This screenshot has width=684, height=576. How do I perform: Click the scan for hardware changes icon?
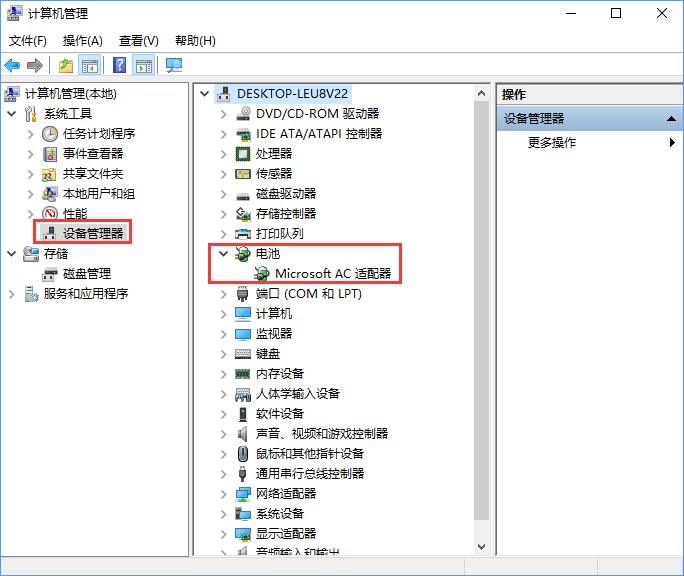[x=174, y=66]
